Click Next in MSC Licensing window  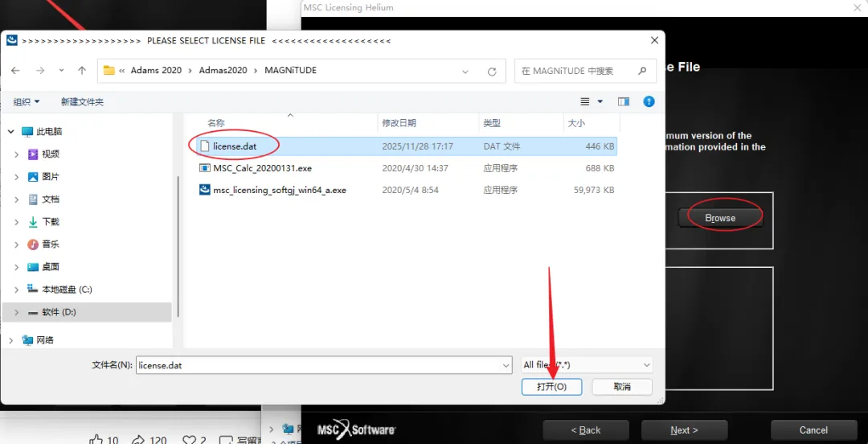[x=684, y=430]
